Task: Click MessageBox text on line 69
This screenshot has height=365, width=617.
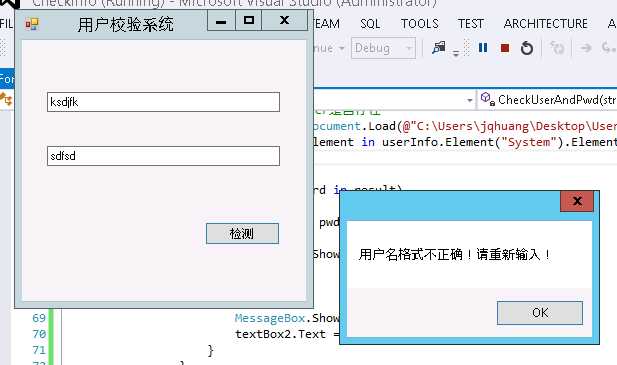Action: tap(270, 318)
